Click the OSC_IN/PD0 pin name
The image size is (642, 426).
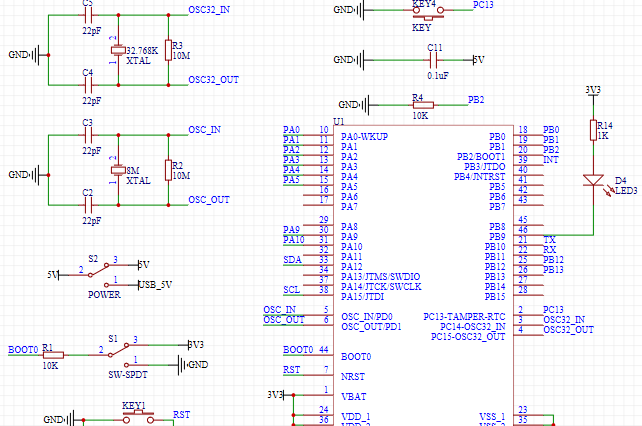(x=367, y=317)
